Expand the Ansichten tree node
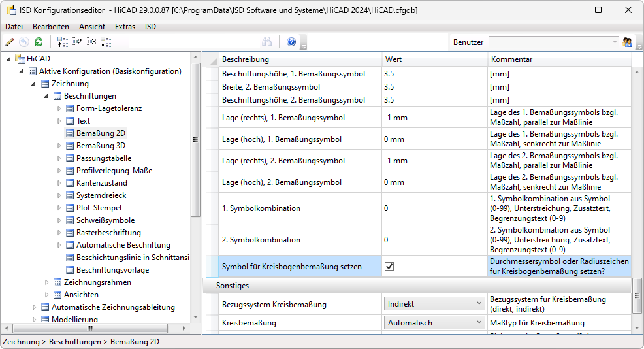 [x=46, y=295]
